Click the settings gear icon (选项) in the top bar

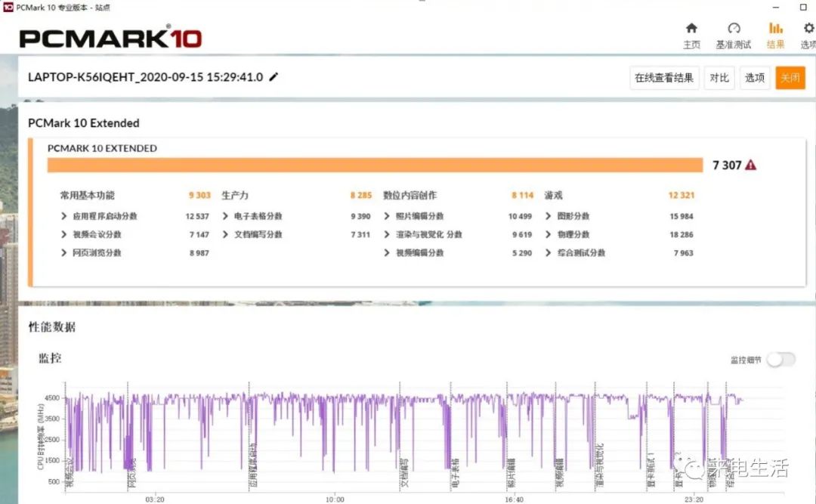click(x=808, y=29)
